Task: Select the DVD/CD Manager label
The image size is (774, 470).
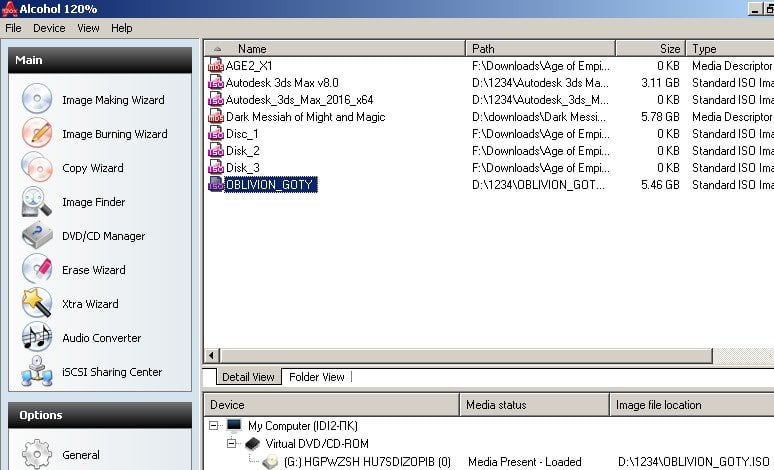Action: 104,236
